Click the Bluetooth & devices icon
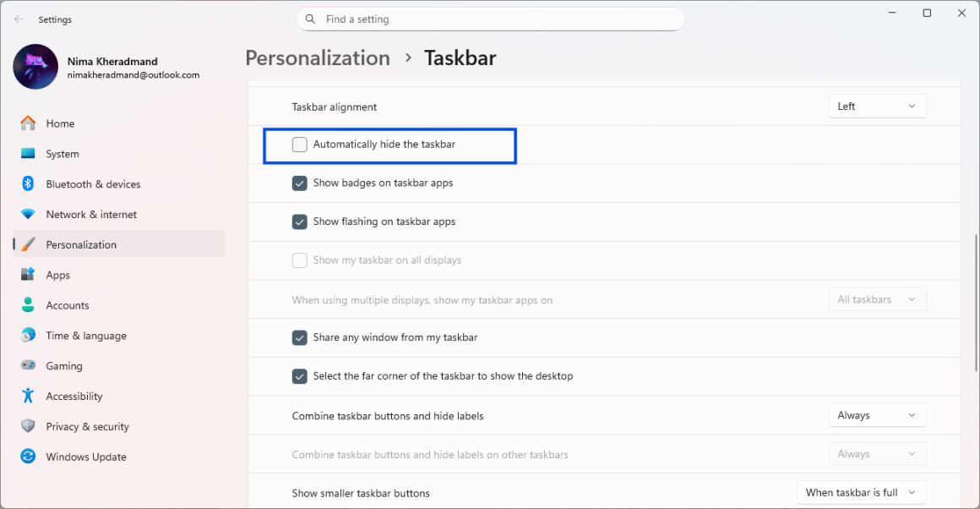Image resolution: width=980 pixels, height=509 pixels. tap(29, 184)
